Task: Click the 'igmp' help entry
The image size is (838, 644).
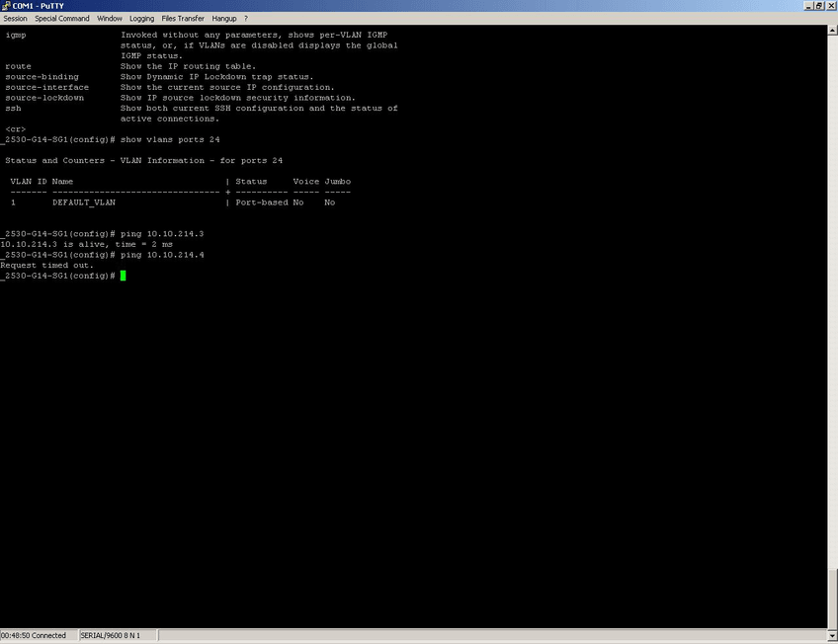Action: pyautogui.click(x=16, y=36)
